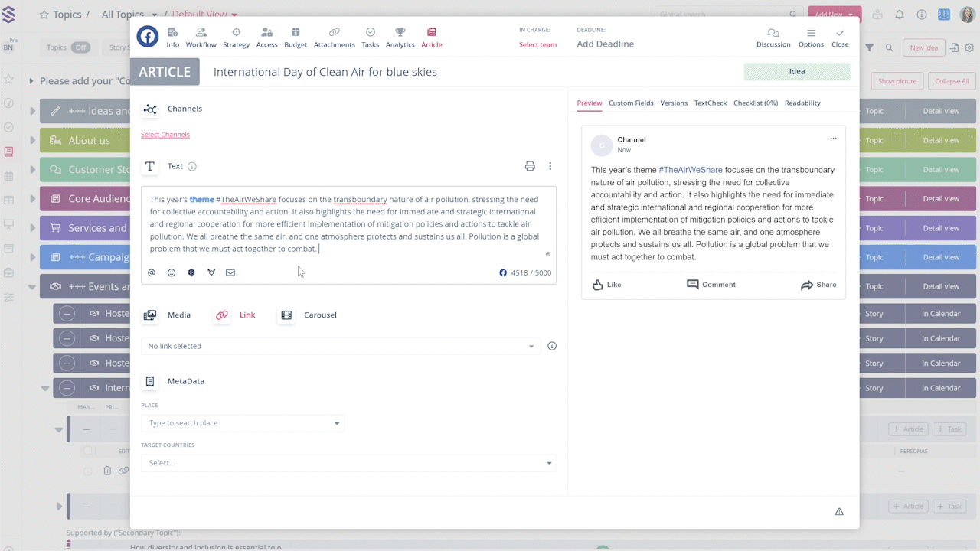This screenshot has height=551, width=980.
Task: Open the Attachments paperclip icon
Action: coord(334,33)
